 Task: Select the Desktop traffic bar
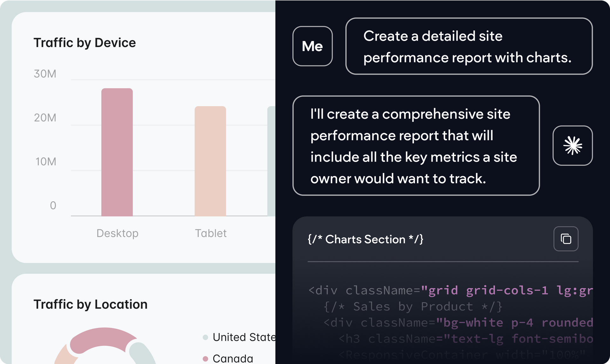(117, 152)
